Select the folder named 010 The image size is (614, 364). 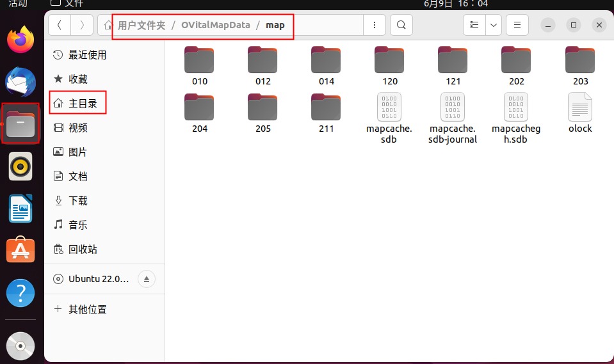tap(199, 65)
